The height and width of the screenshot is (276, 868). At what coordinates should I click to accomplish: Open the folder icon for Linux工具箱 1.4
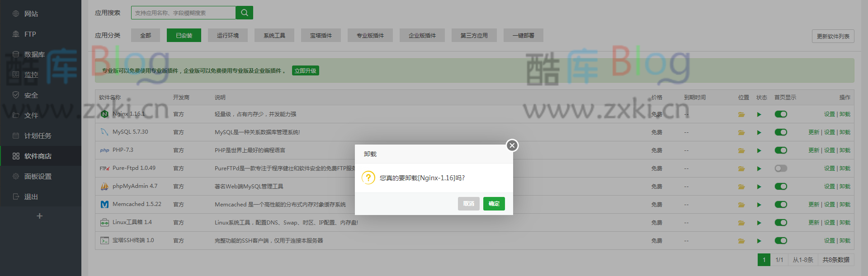[x=741, y=223]
